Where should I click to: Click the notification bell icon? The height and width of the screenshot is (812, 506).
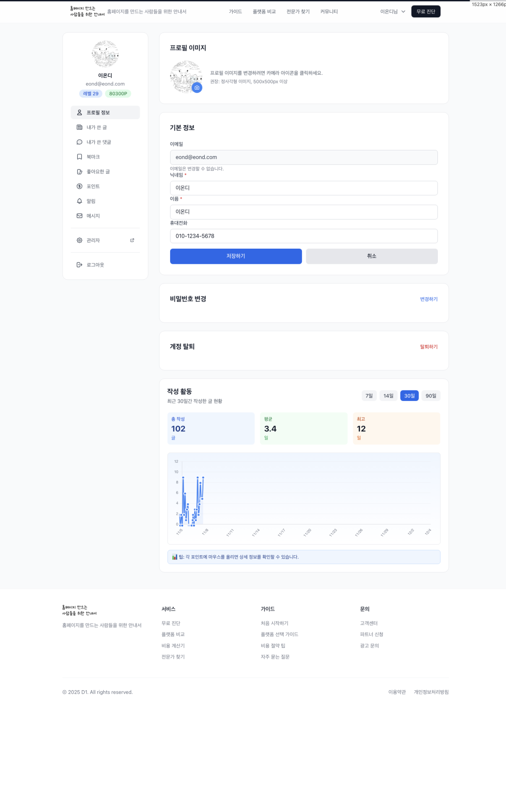point(80,201)
